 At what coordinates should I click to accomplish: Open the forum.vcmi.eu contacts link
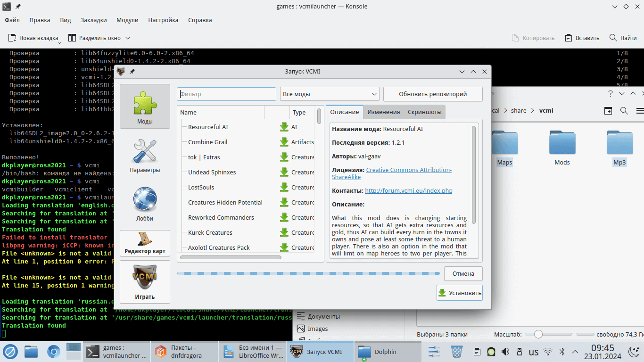[x=409, y=190]
